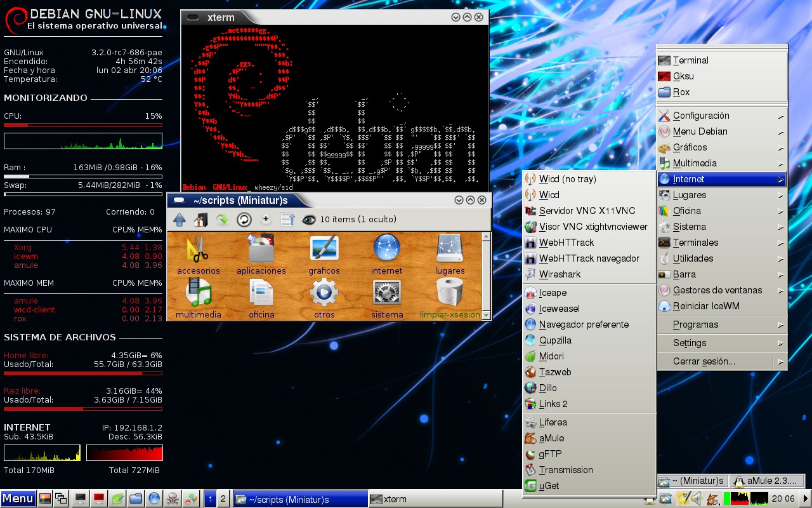This screenshot has height=508, width=812.
Task: Expand Lugares submenu
Action: pos(722,195)
